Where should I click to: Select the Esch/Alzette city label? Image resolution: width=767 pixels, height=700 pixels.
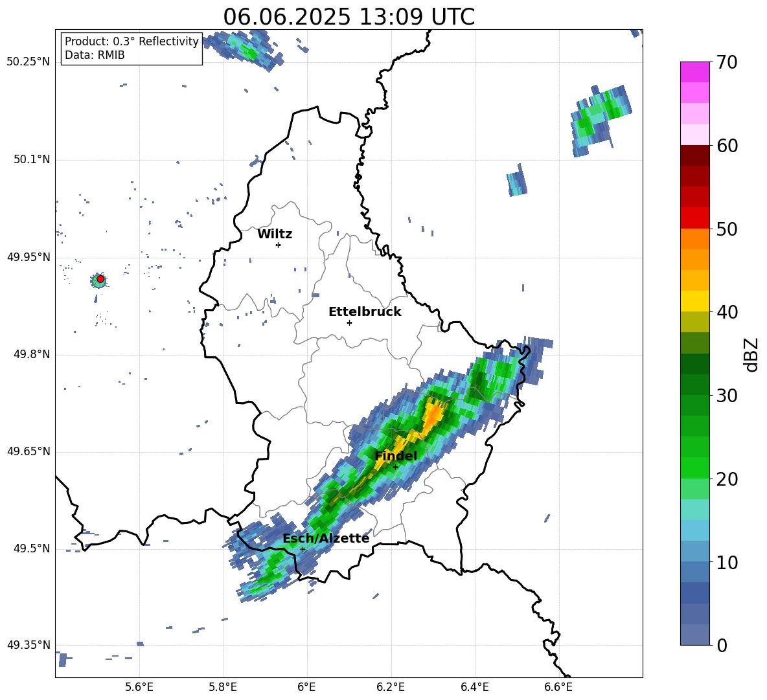[x=326, y=538]
